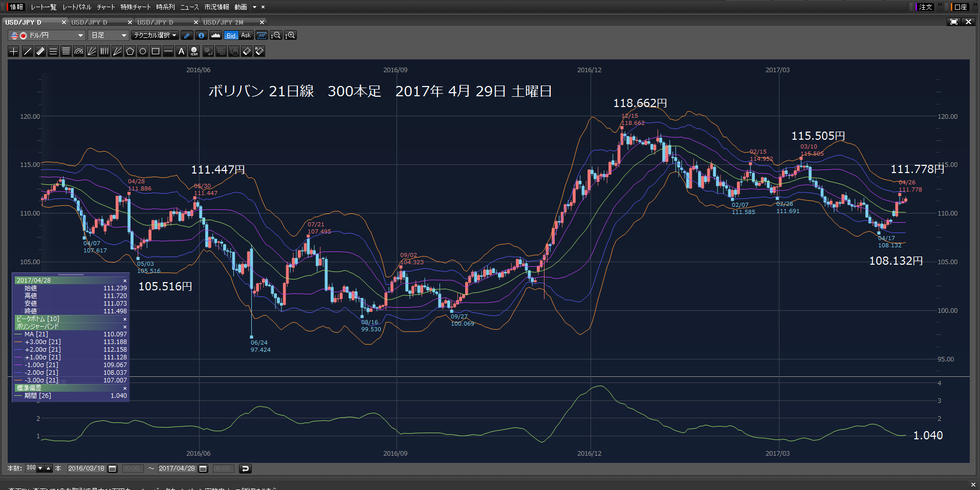This screenshot has width=980, height=490.
Task: Select the Fibonacci arc tool
Action: click(x=79, y=51)
